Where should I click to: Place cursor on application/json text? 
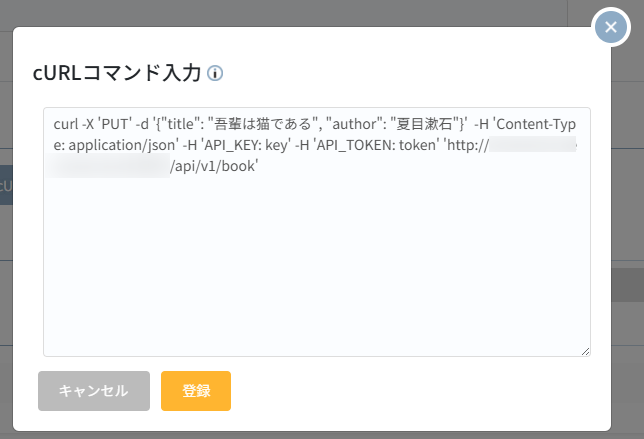pyautogui.click(x=122, y=145)
